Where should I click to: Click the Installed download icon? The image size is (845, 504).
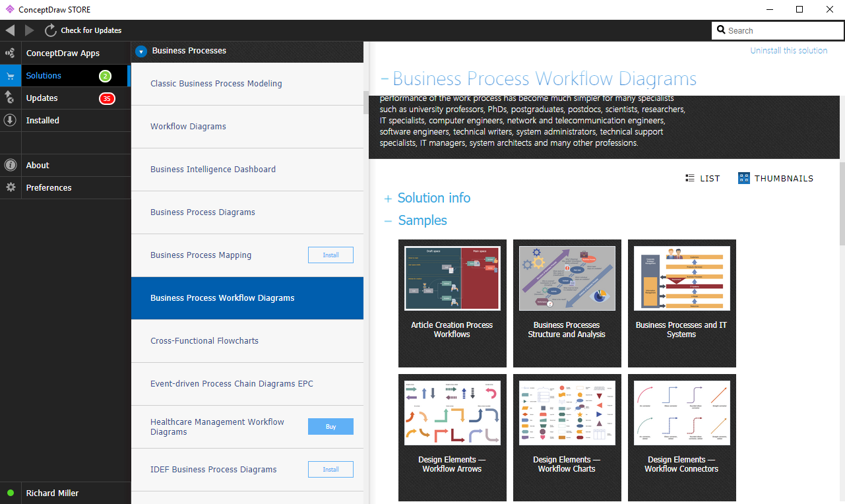[10, 120]
